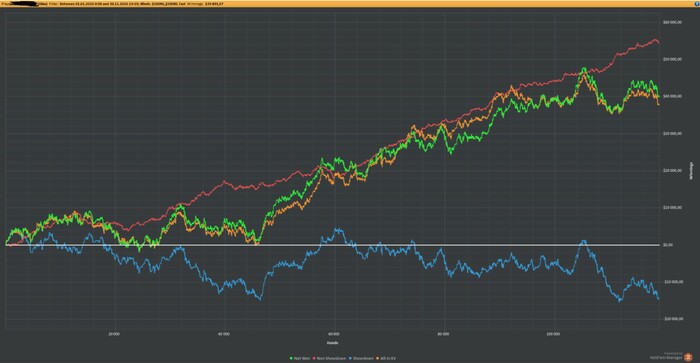The width and height of the screenshot is (700, 363).
Task: Click the 20 000 hands axis label
Action: point(114,334)
